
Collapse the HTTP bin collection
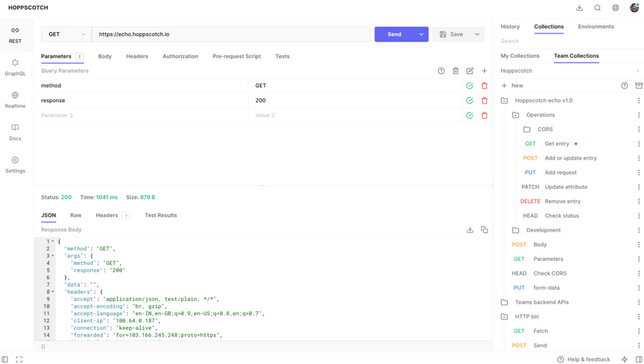click(x=504, y=316)
